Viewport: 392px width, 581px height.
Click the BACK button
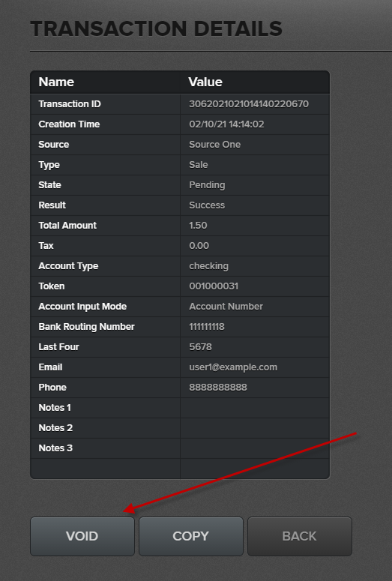(299, 536)
